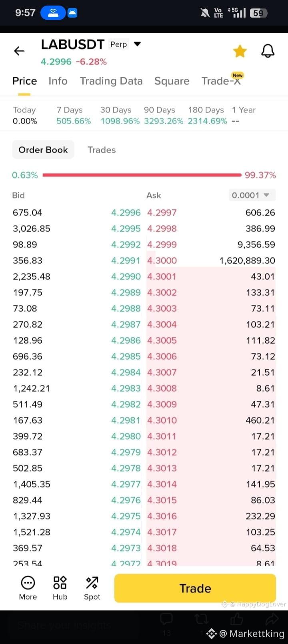The height and width of the screenshot is (644, 288).
Task: Open the Square tab
Action: point(172,81)
